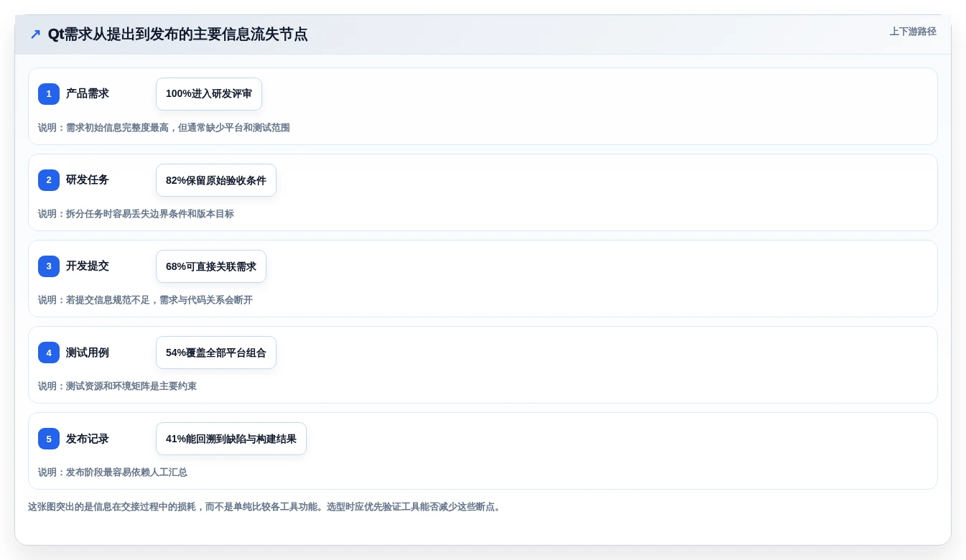The width and height of the screenshot is (966, 560).
Task: Select the 100%进入研发评审 chip
Action: pyautogui.click(x=209, y=94)
